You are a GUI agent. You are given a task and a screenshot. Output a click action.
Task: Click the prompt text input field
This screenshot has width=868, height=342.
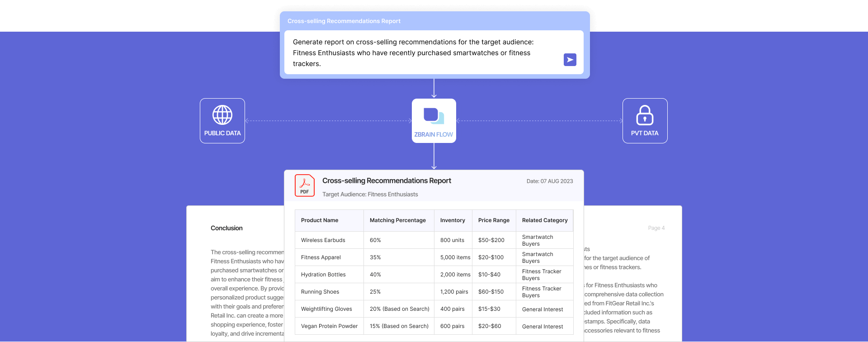[434, 52]
